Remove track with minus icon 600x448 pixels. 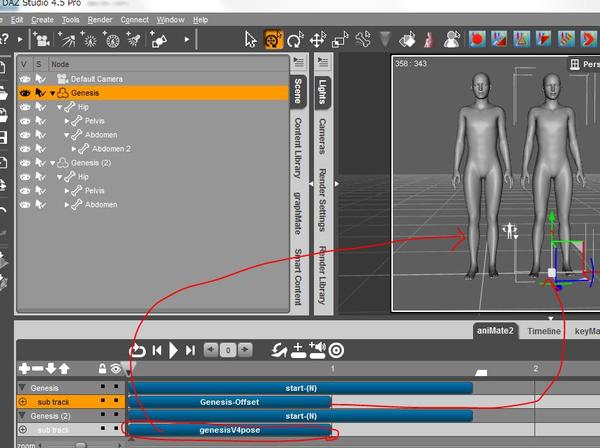pos(38,369)
